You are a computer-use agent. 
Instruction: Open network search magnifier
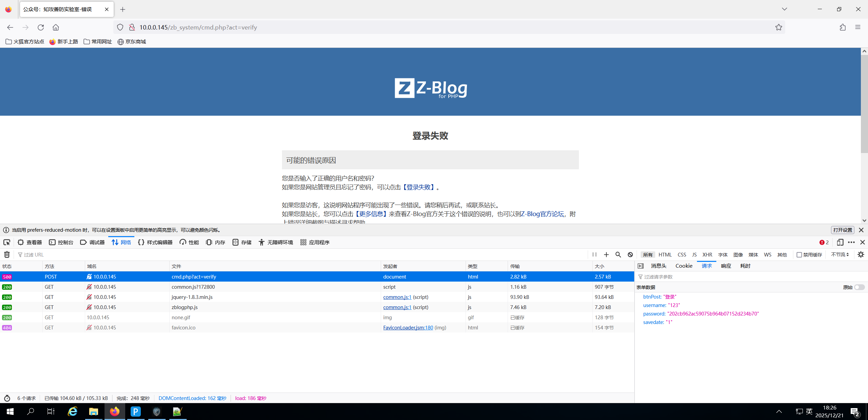[x=618, y=254]
